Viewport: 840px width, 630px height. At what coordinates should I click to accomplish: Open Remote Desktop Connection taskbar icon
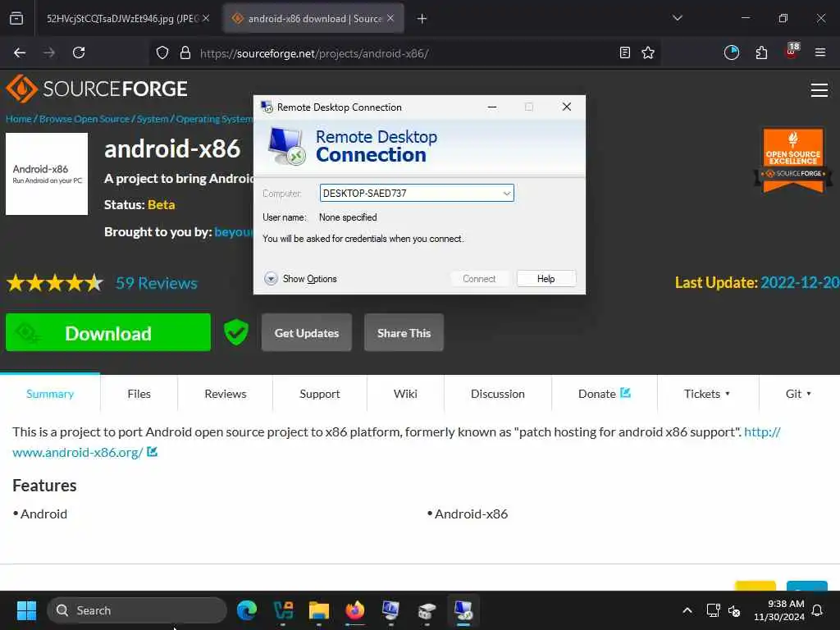click(x=463, y=610)
